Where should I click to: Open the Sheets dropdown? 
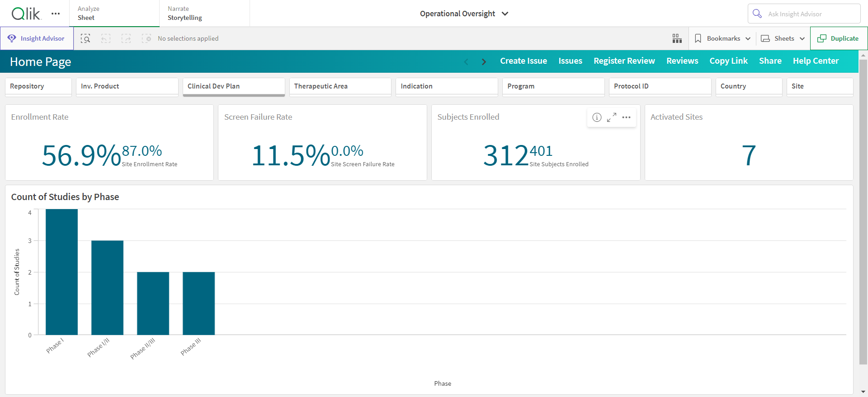click(x=783, y=38)
